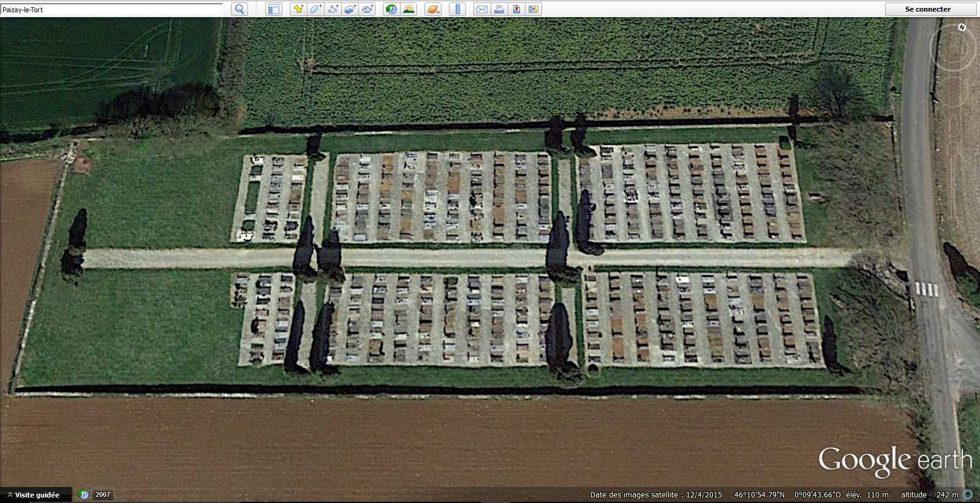Open the planet switcher dropdown
This screenshot has width=980, height=503.
click(x=433, y=9)
